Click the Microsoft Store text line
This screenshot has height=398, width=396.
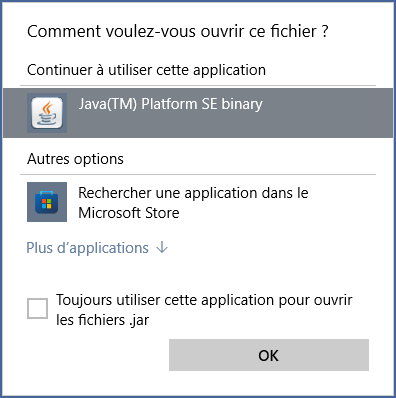click(129, 213)
